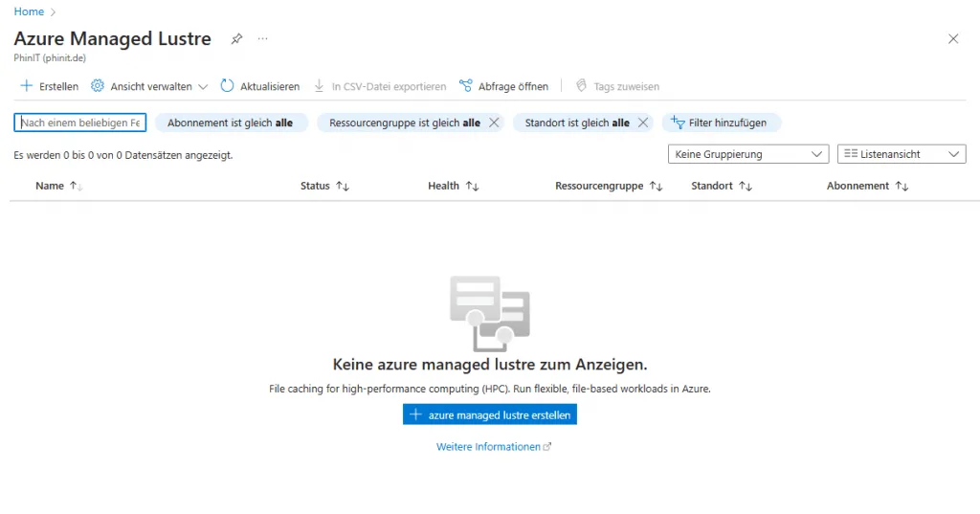The image size is (980, 514).
Task: Open Ansicht verwalten dropdown menu
Action: 149,86
